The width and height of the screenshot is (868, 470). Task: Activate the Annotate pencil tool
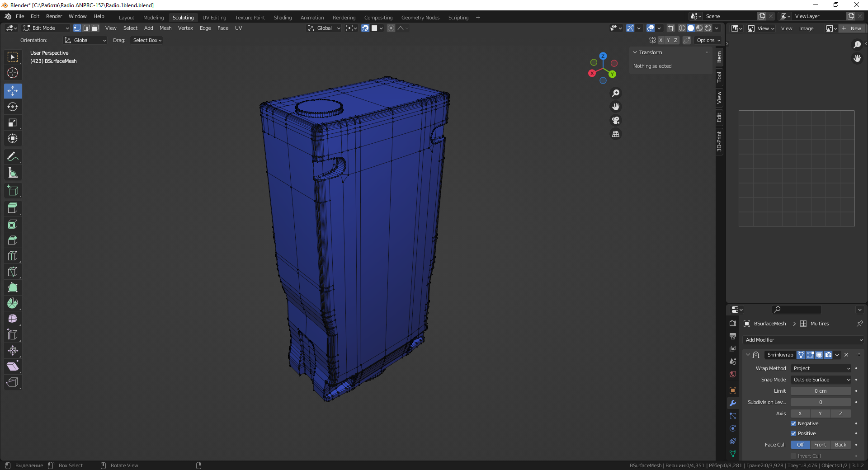coord(13,157)
